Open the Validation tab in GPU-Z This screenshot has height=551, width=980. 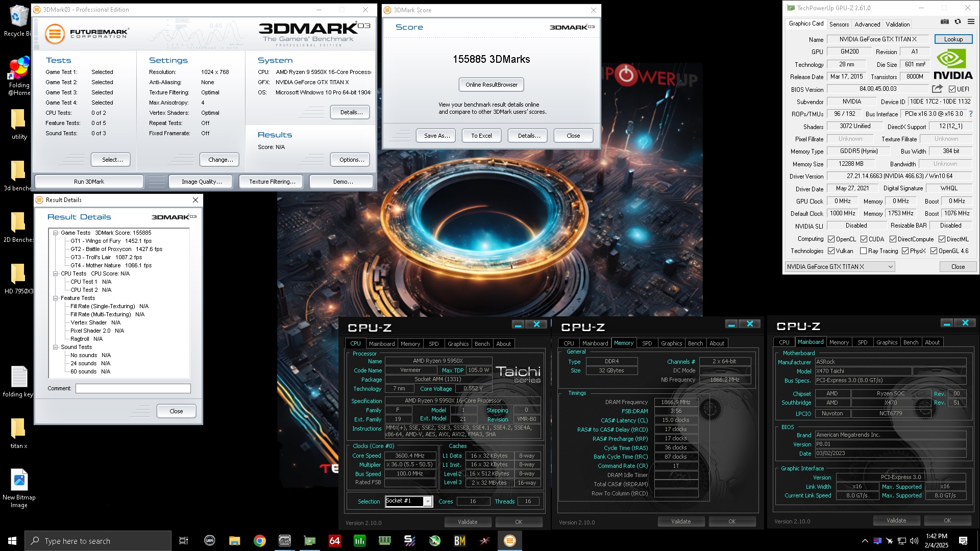tap(897, 24)
